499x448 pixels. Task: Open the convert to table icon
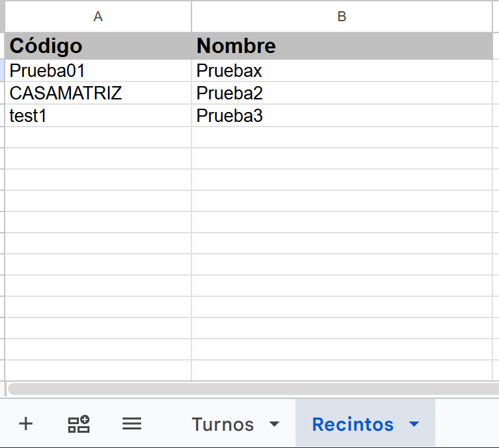(x=79, y=424)
